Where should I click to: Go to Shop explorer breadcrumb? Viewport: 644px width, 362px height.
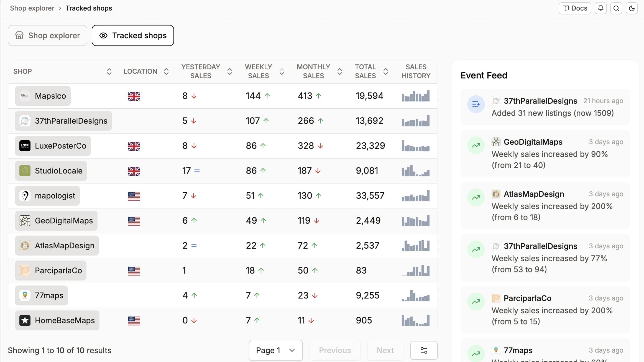32,8
